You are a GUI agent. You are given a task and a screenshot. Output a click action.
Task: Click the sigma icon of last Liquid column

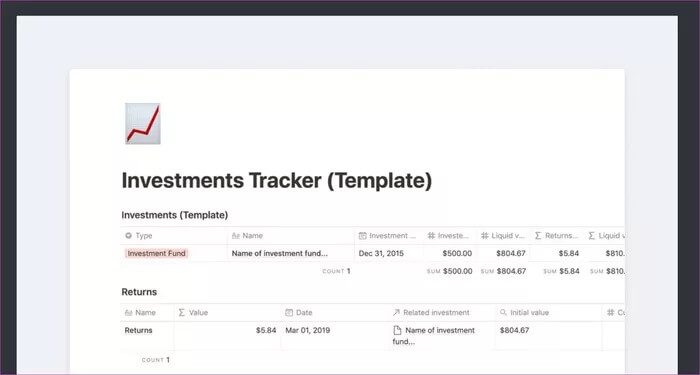(592, 236)
